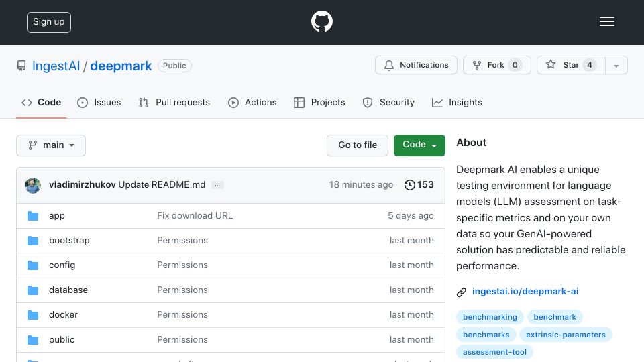Click the Notifications button
Image resolution: width=644 pixels, height=362 pixels.
tap(416, 65)
